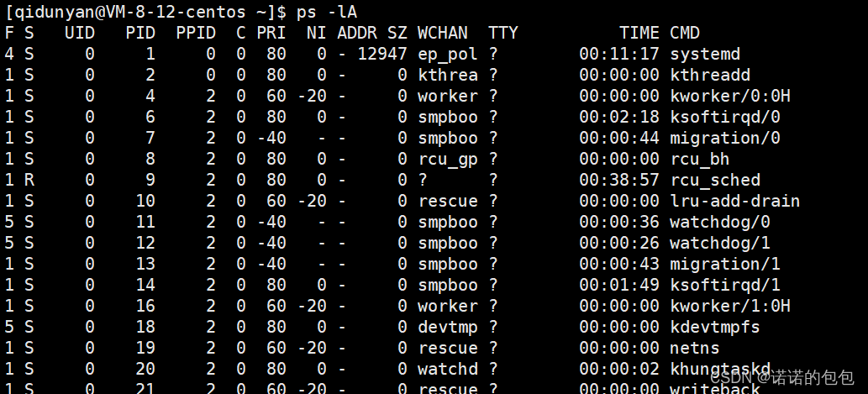Select the process name "kthreadd"

(710, 75)
